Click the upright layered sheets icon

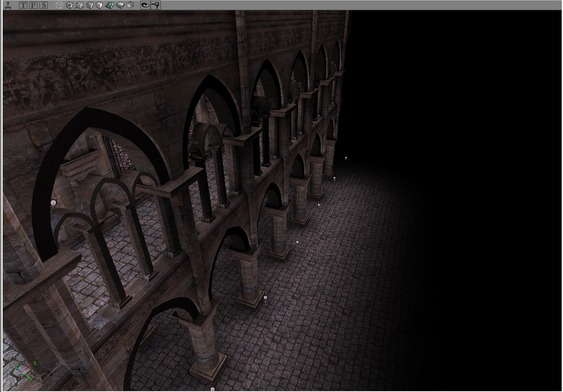tap(130, 5)
